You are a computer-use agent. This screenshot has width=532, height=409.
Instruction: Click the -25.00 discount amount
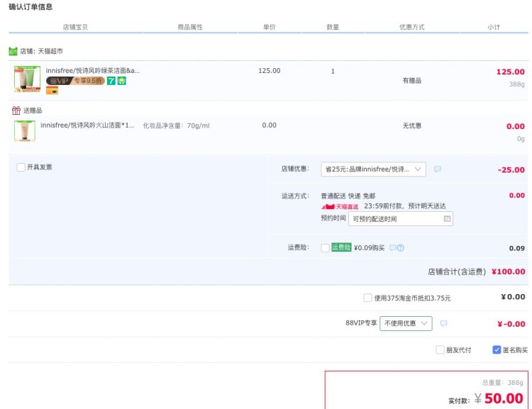(511, 170)
